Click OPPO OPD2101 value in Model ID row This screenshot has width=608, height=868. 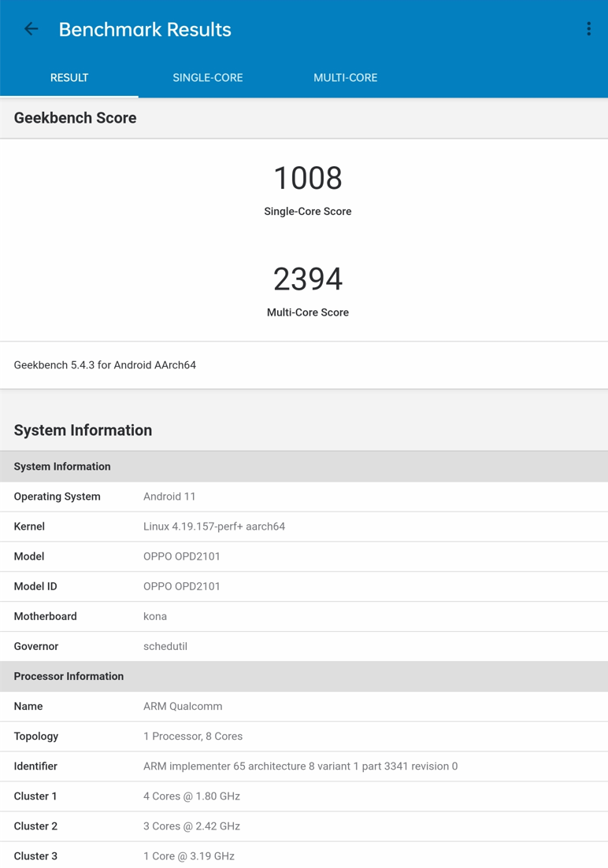point(182,586)
